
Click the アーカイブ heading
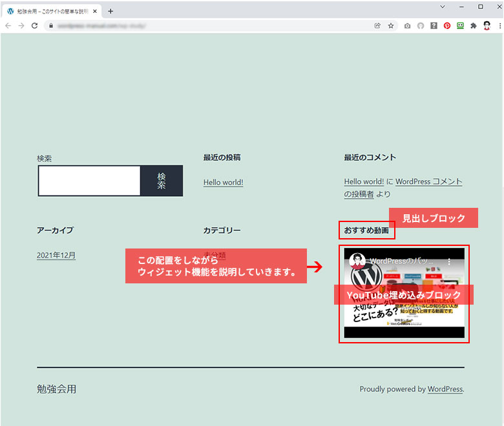pyautogui.click(x=56, y=230)
